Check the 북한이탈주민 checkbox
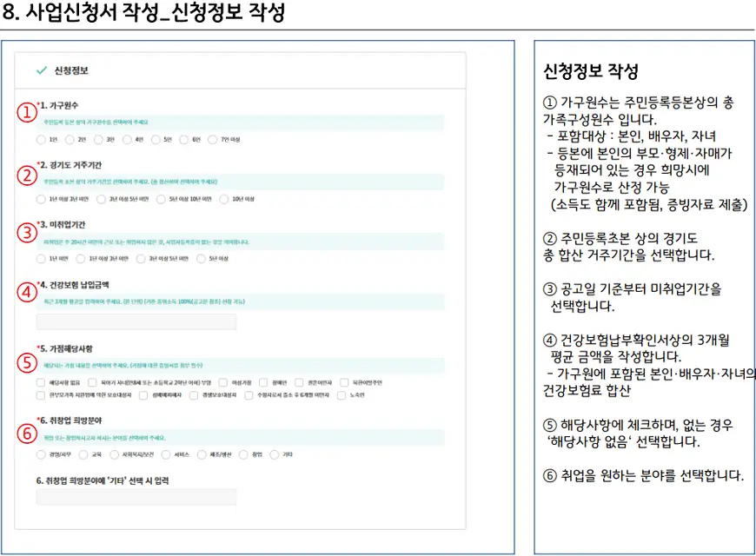The width and height of the screenshot is (756, 556). tap(344, 381)
